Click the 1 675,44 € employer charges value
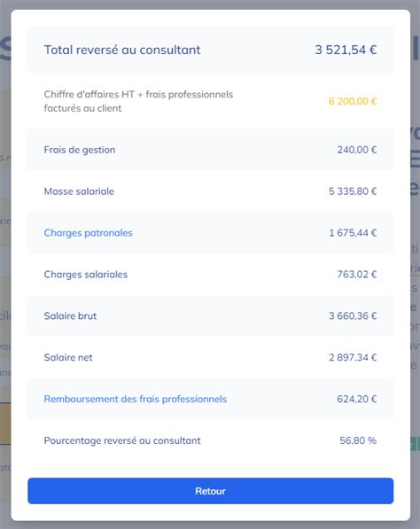 [353, 233]
